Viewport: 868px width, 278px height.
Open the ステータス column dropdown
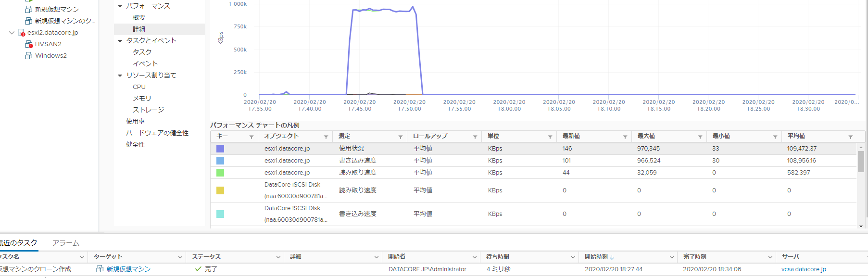(x=278, y=257)
